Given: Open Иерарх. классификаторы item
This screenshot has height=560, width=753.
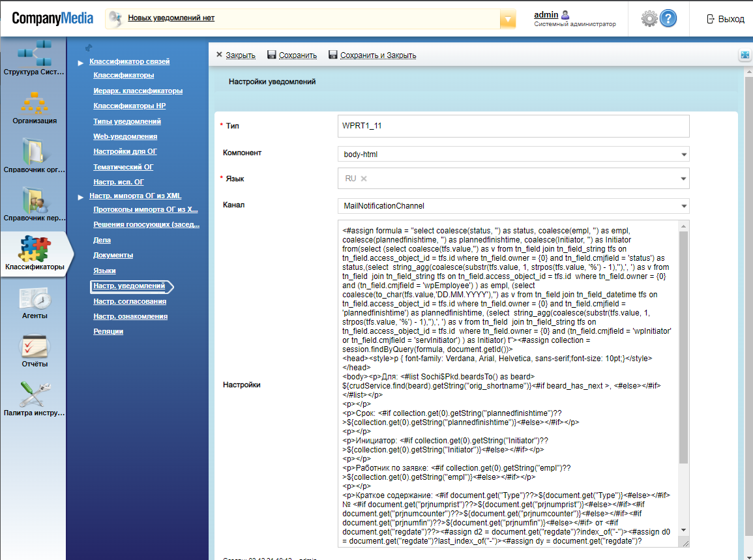Looking at the screenshot, I should click(138, 91).
